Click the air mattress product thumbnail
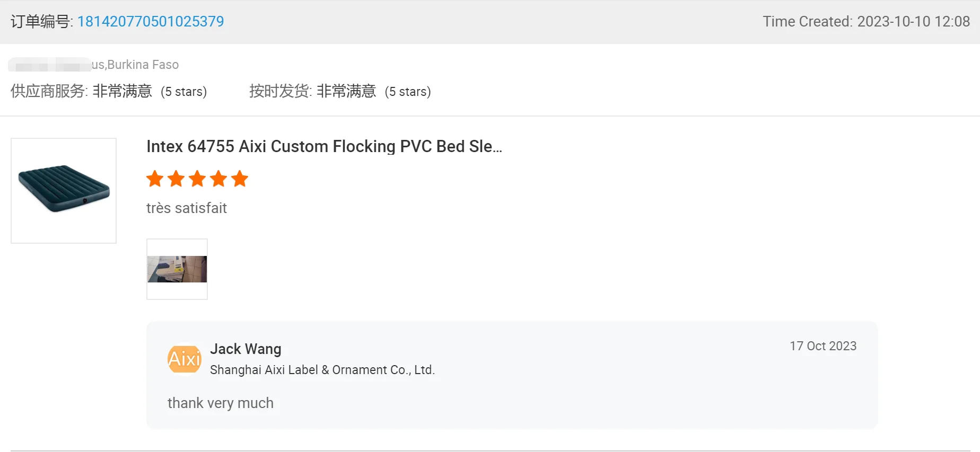This screenshot has width=980, height=452. 64,190
